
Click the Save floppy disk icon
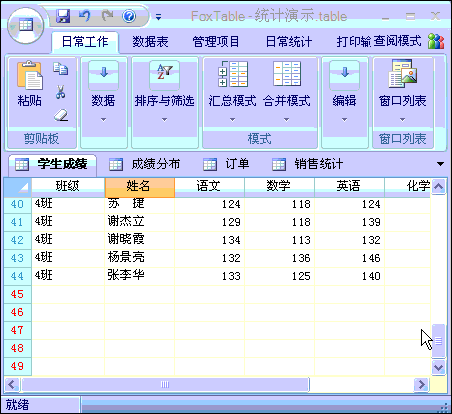click(63, 16)
